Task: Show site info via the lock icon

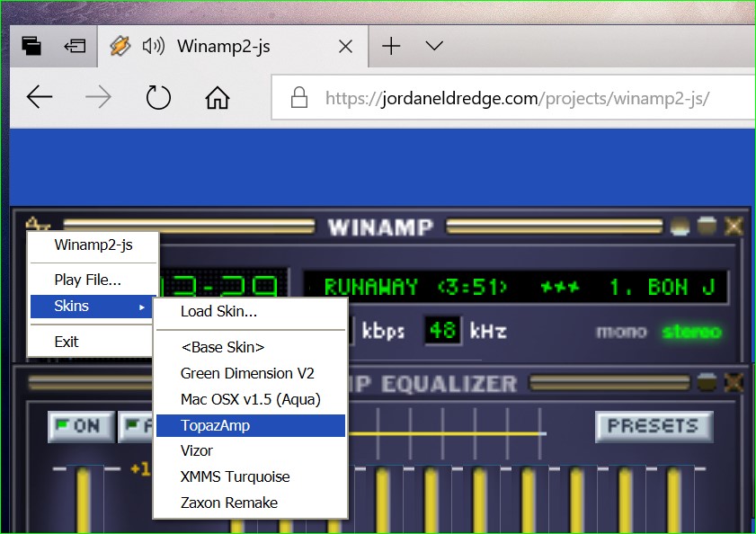Action: click(299, 97)
